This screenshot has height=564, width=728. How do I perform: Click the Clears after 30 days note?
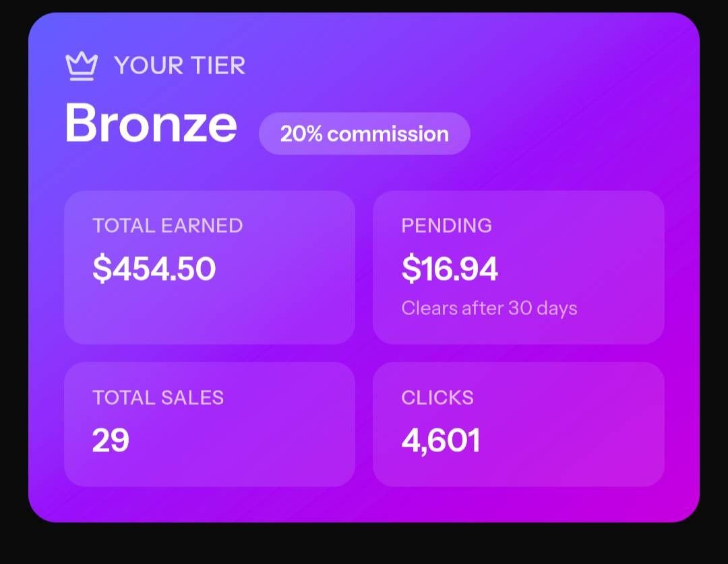click(489, 308)
